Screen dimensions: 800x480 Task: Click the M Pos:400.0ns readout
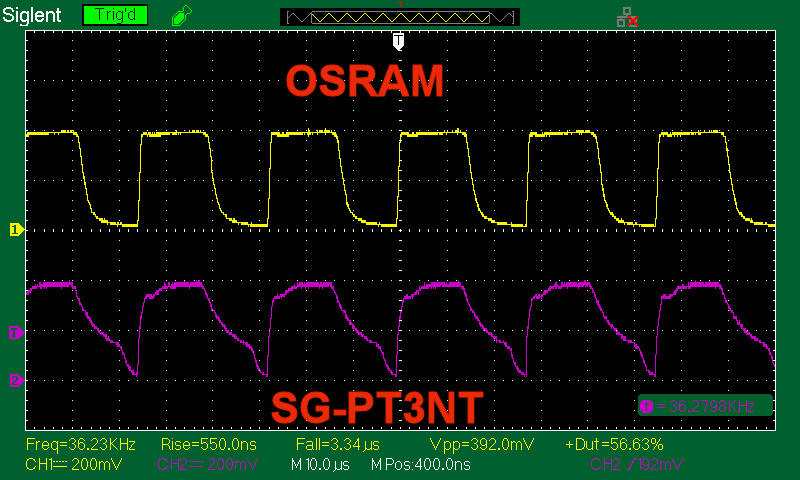click(x=420, y=464)
